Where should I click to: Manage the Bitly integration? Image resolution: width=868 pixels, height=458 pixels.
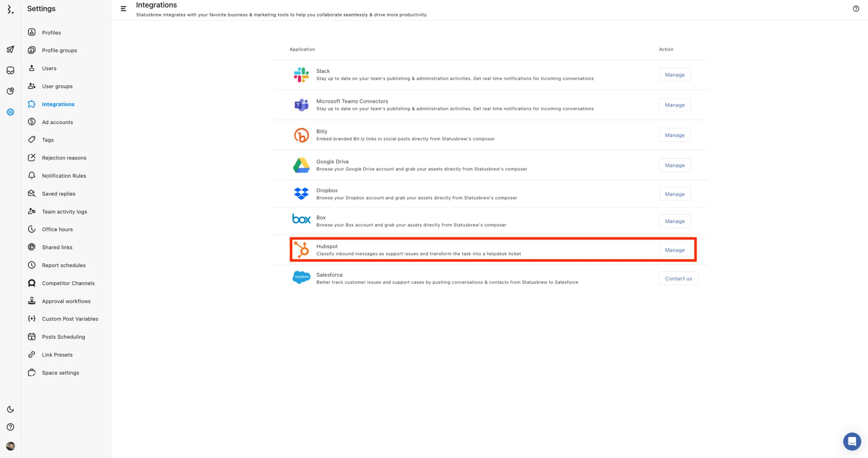674,135
